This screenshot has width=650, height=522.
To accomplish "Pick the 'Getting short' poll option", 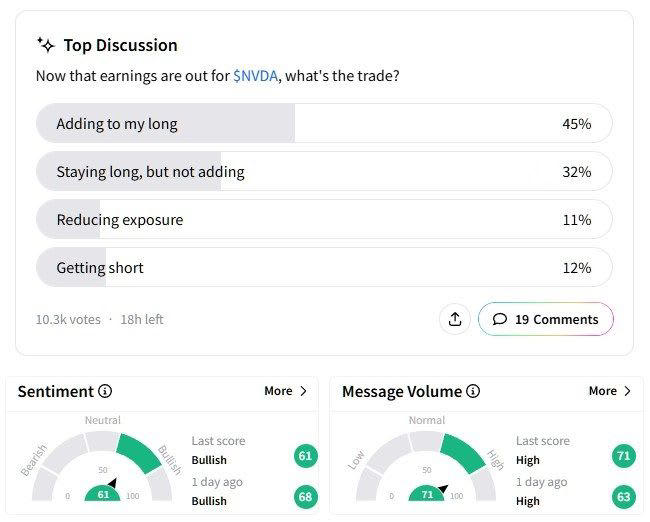I will (x=323, y=268).
